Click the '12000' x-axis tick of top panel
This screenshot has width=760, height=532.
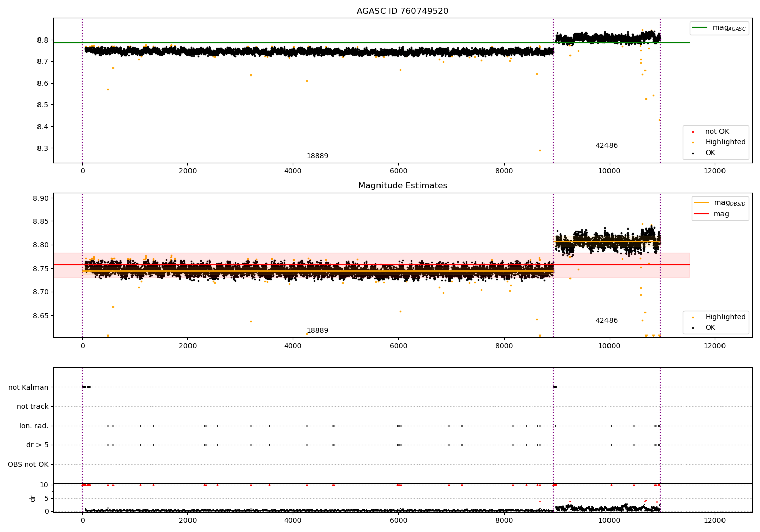click(714, 171)
